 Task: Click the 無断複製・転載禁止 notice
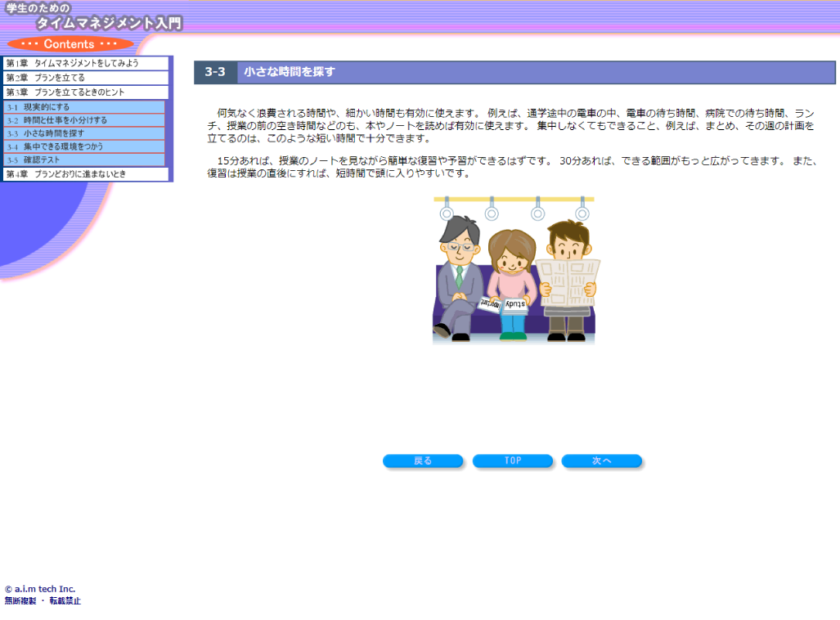tap(43, 601)
